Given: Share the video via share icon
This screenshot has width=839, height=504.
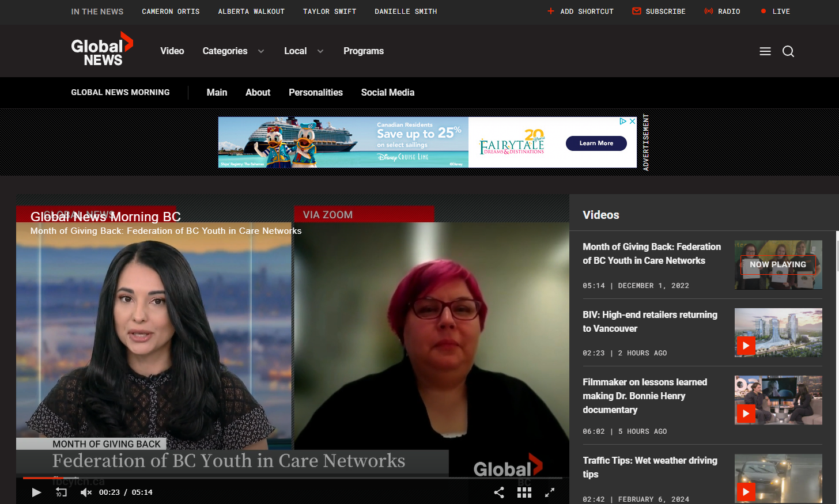Looking at the screenshot, I should pyautogui.click(x=499, y=492).
